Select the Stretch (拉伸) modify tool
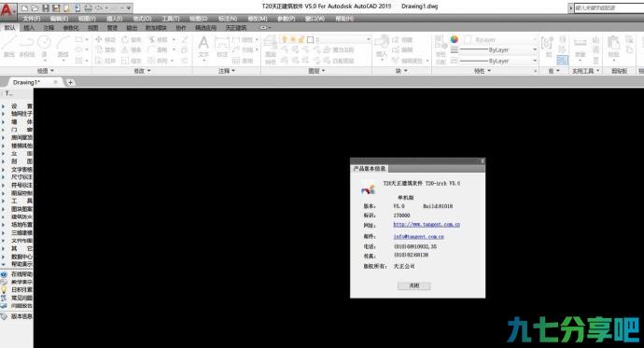Viewport: 644px width, 348px height. point(105,61)
